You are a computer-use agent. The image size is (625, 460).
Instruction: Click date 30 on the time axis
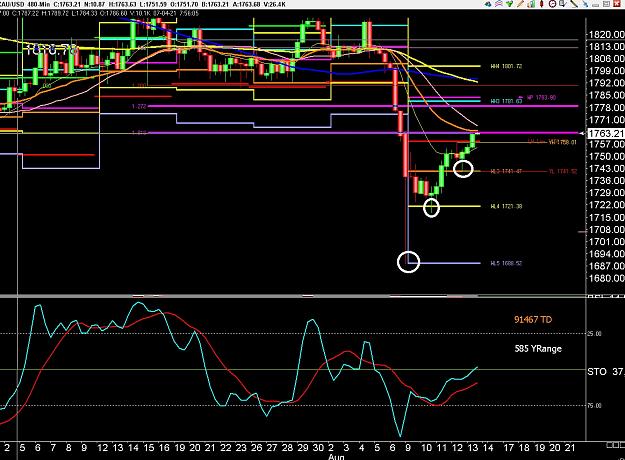(318, 448)
